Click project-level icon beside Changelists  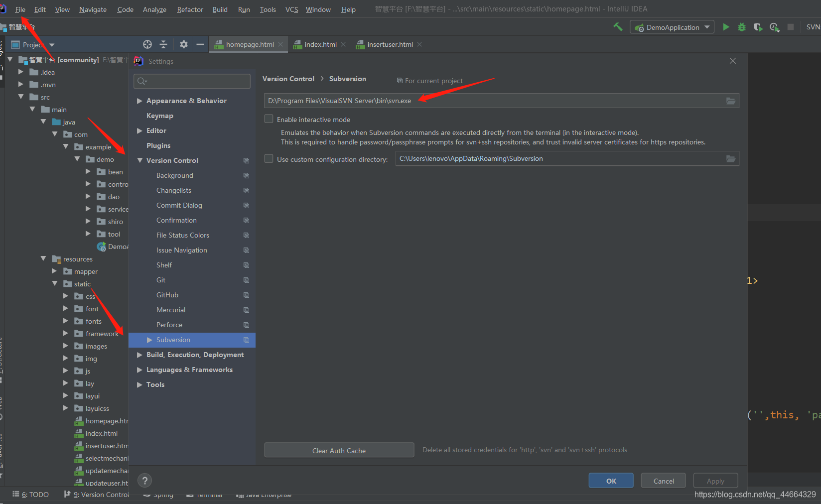[246, 190]
